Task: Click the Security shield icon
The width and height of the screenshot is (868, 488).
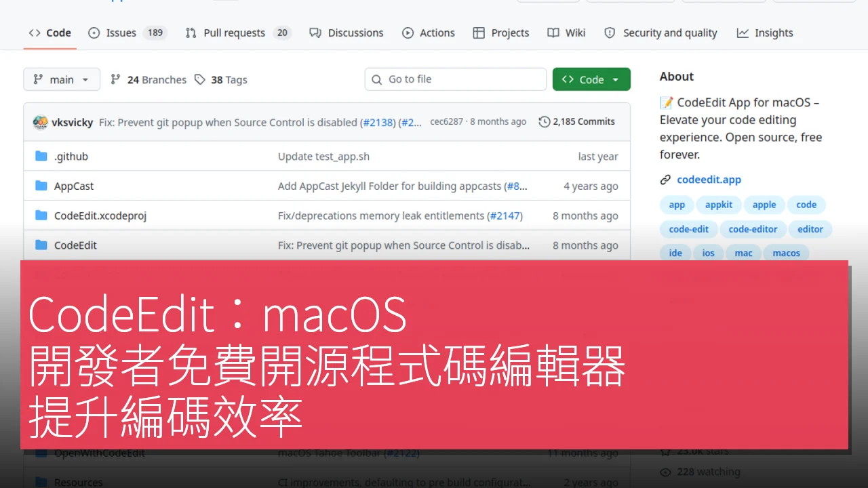Action: pos(610,33)
